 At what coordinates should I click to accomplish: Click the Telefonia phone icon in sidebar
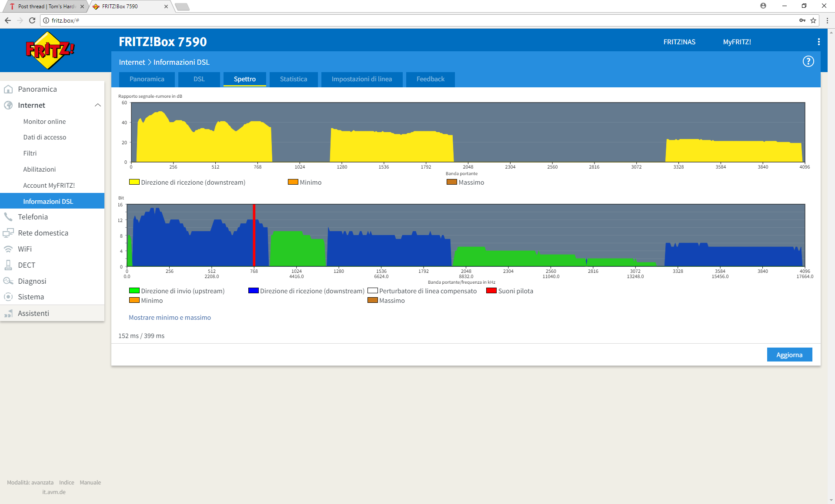[8, 217]
